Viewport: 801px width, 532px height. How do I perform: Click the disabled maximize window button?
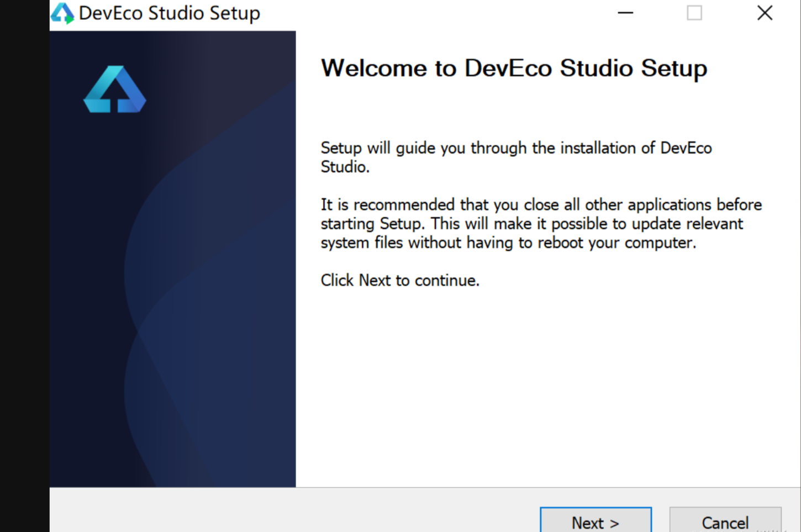694,13
